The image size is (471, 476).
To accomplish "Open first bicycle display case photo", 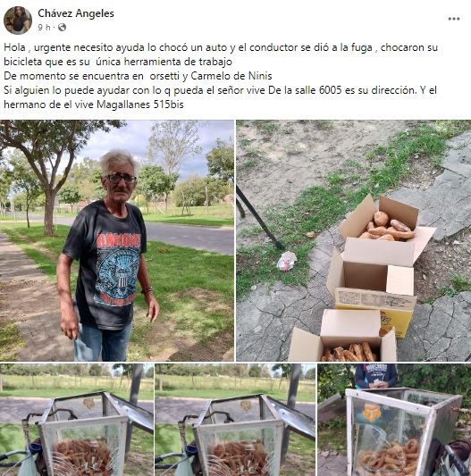I will (77, 420).
